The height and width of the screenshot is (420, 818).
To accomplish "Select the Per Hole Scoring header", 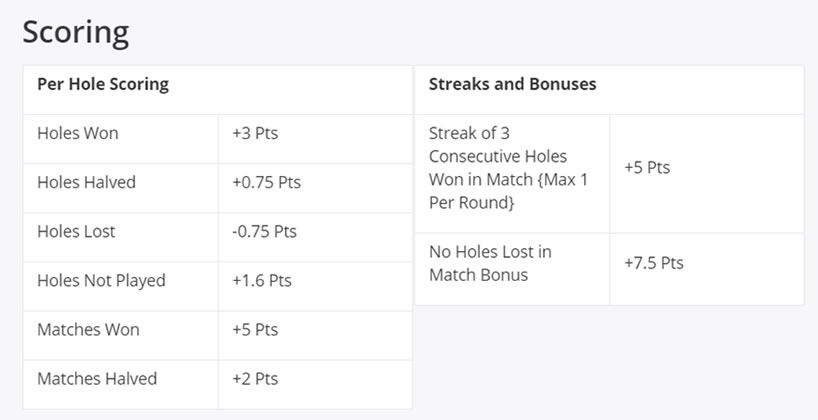I will point(103,84).
